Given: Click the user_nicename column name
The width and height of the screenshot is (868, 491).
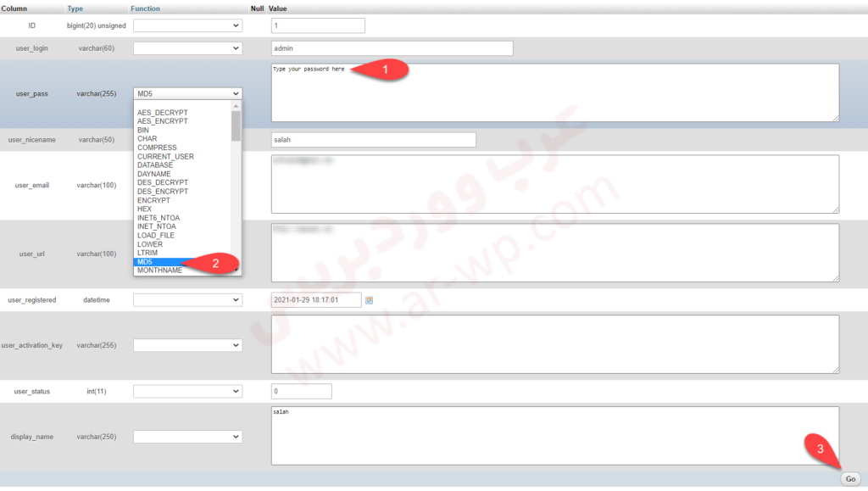Looking at the screenshot, I should [x=32, y=140].
